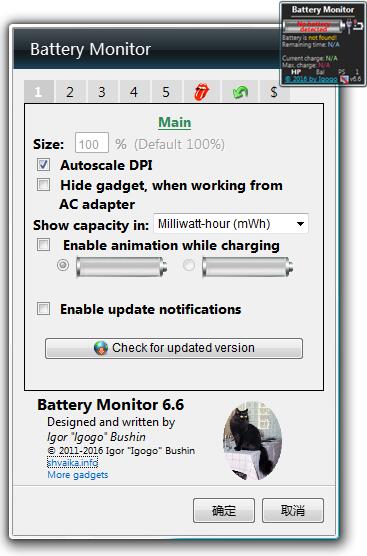Select the first battery style radio button
Screen dimensions: 367x556
[x=63, y=265]
